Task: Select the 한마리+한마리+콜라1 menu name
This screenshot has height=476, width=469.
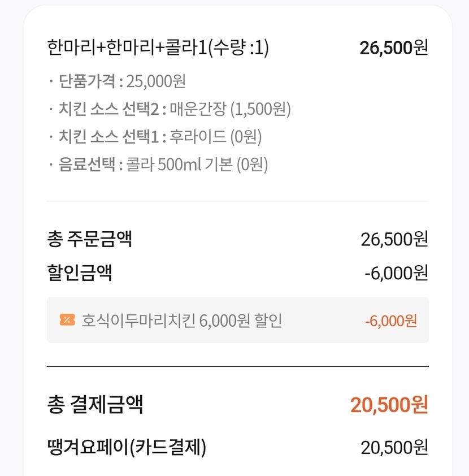Action: pos(127,48)
